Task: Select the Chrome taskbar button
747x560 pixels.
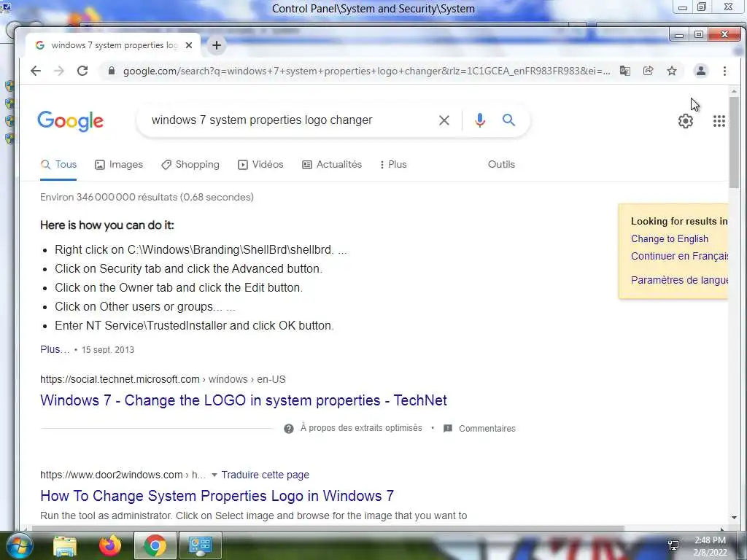Action: 155,545
